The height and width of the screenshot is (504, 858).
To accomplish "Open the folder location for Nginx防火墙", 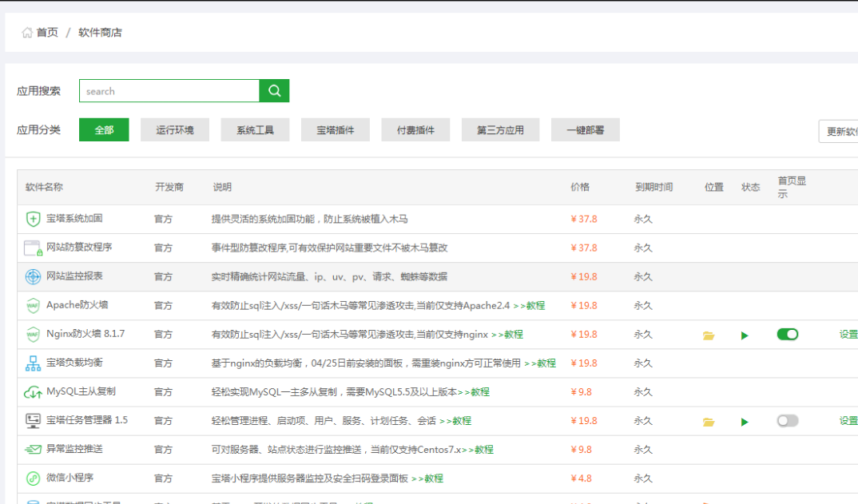I will tap(709, 335).
